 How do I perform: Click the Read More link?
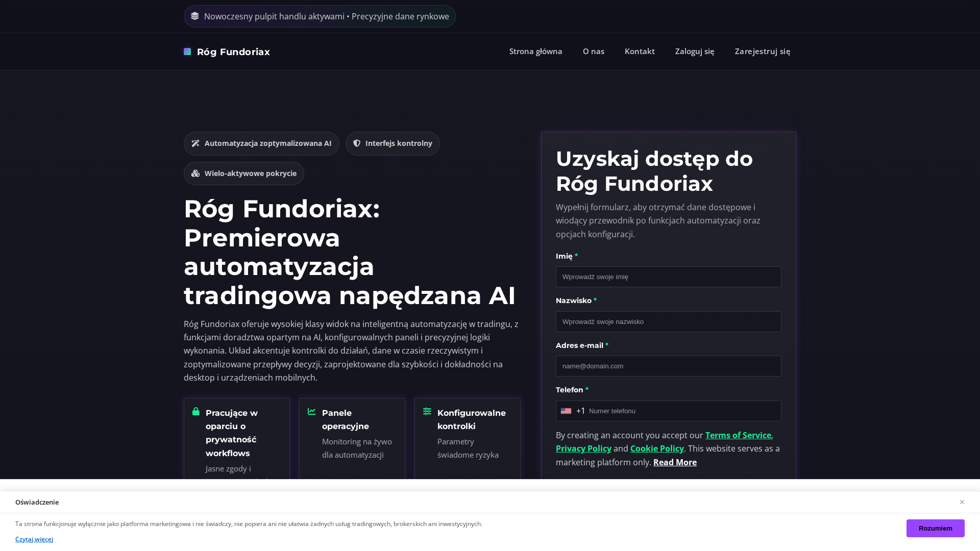coord(675,462)
